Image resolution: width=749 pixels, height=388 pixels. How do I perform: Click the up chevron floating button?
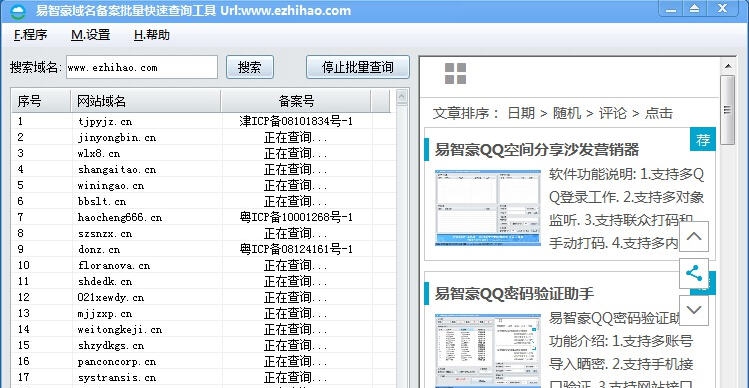point(694,236)
